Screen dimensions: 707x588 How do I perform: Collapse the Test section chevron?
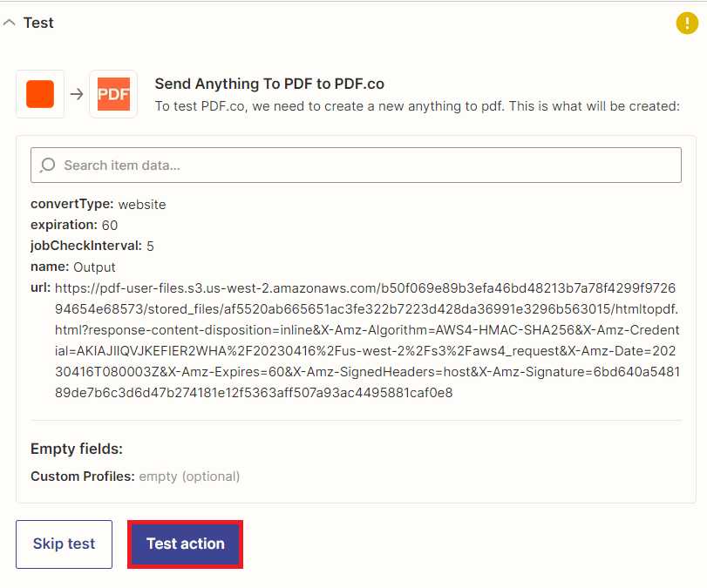tap(10, 24)
